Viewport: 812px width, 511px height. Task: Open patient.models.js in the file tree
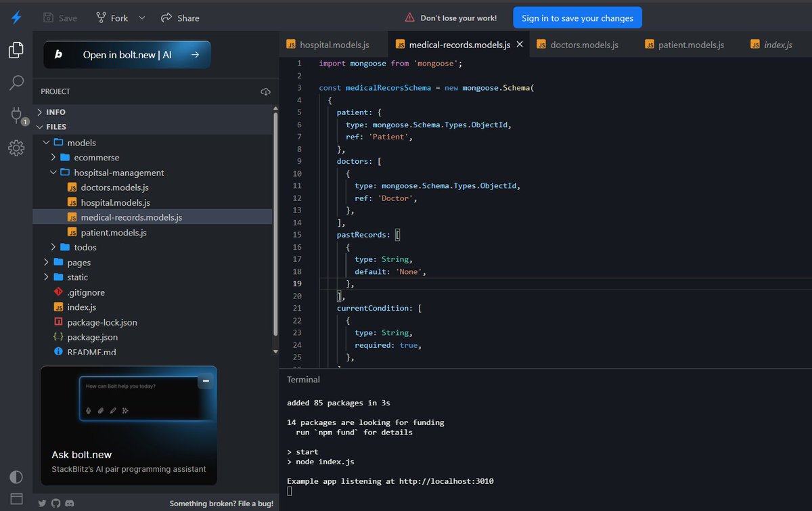153,232
